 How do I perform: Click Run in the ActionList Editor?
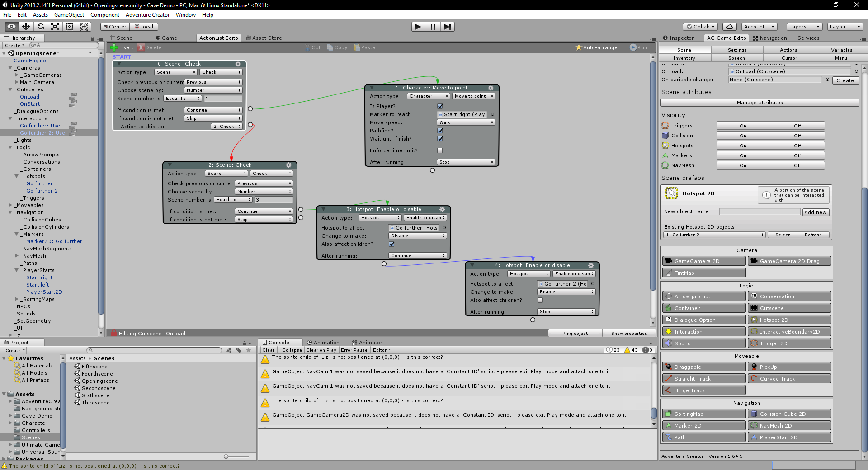coord(639,47)
